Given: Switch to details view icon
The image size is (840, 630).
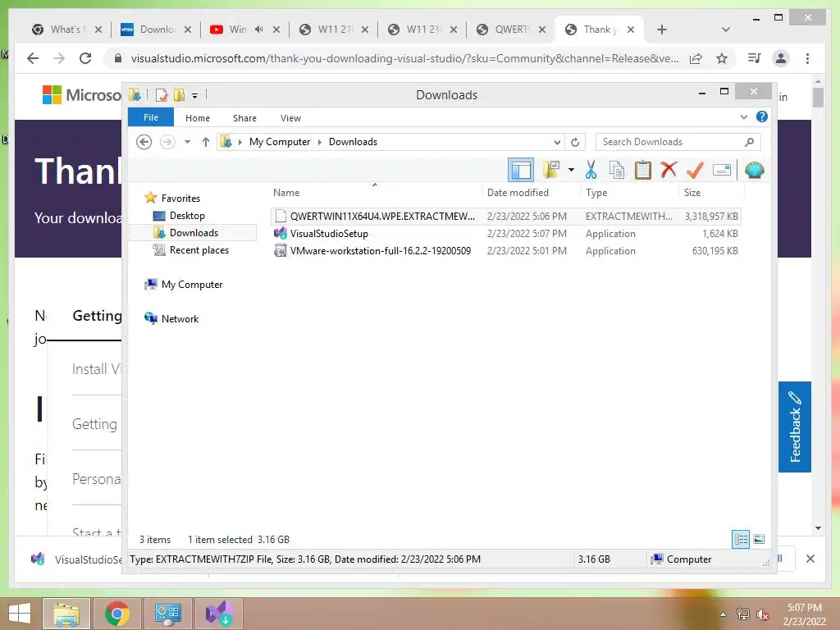Looking at the screenshot, I should pos(741,539).
